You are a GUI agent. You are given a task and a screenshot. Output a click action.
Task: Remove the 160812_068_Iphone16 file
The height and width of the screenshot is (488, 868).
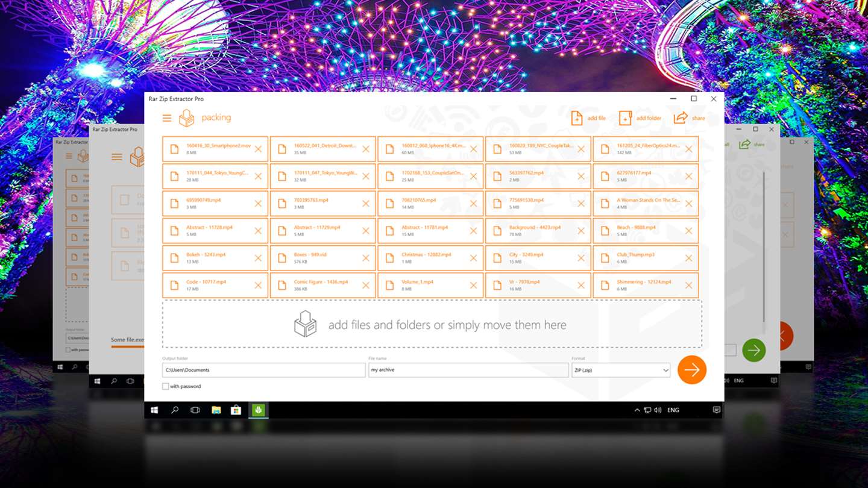pos(473,149)
